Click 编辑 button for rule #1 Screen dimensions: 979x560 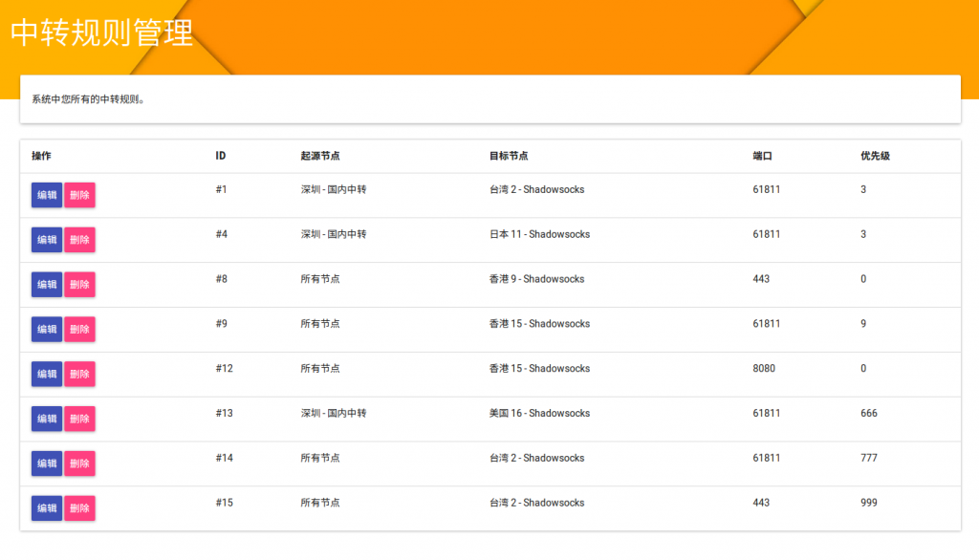click(46, 195)
